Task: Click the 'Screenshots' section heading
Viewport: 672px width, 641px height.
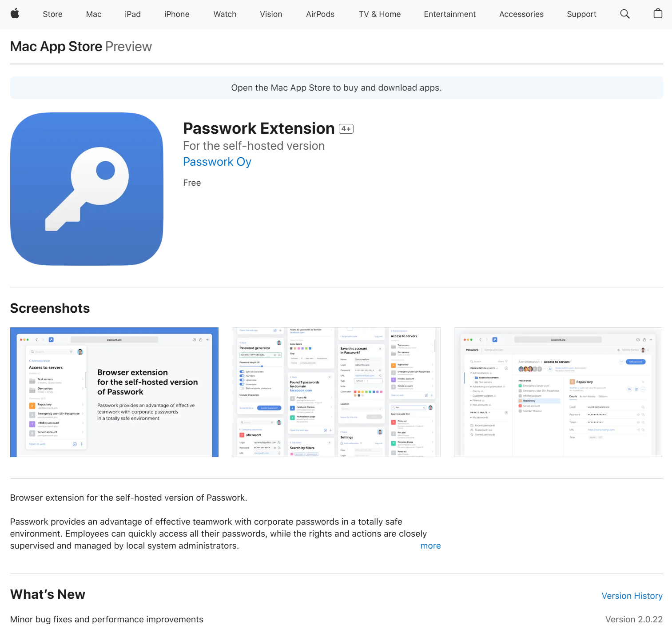Action: 50,308
